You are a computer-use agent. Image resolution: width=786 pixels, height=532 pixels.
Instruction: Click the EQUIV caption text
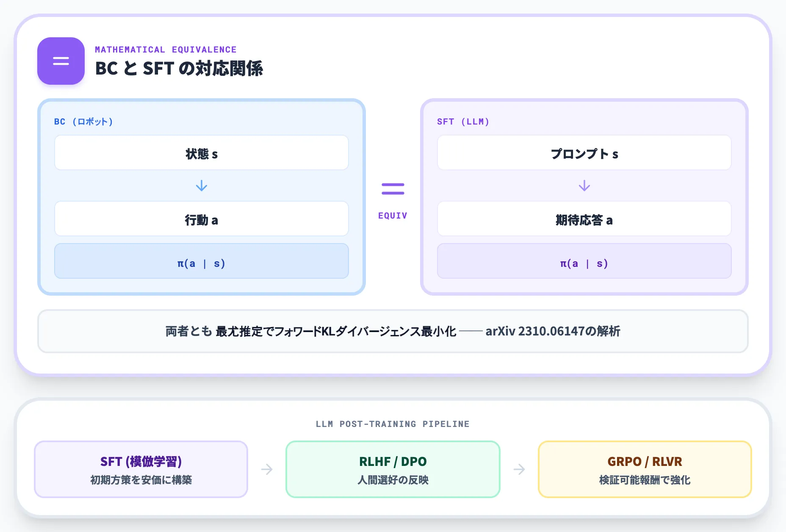pos(393,216)
